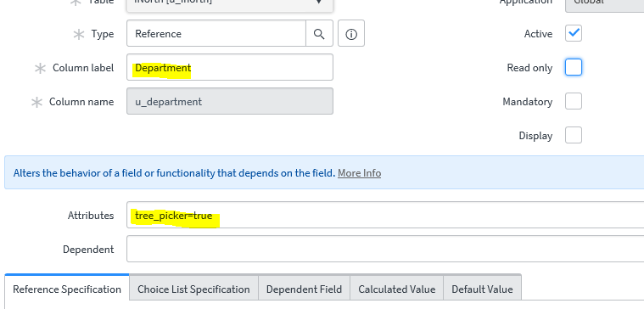The width and height of the screenshot is (644, 309).
Task: Select the Read only label
Action: [529, 68]
